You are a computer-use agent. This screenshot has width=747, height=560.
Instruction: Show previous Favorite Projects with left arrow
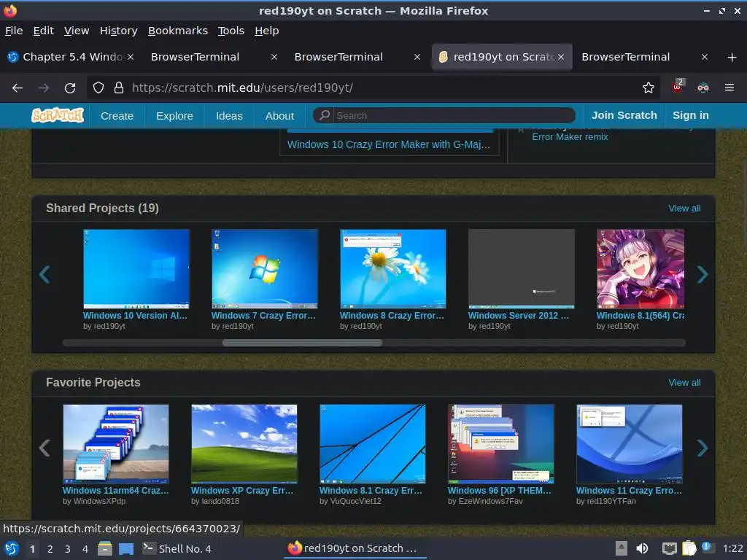pos(44,448)
